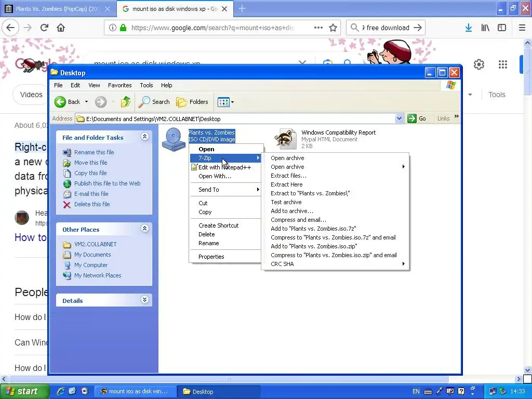
Task: Click Publish this file to the Web
Action: (107, 183)
